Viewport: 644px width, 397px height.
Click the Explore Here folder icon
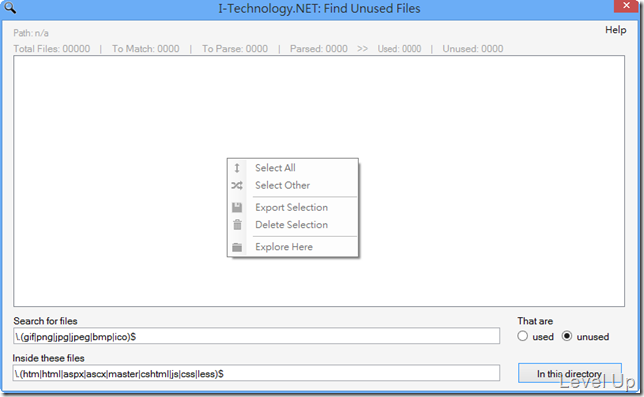tap(237, 247)
